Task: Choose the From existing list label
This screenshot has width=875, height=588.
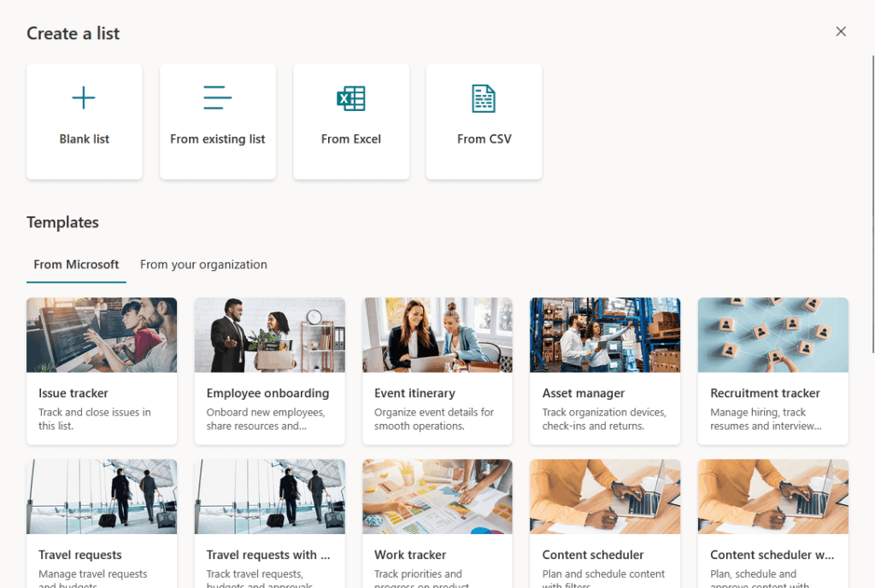Action: click(x=218, y=139)
